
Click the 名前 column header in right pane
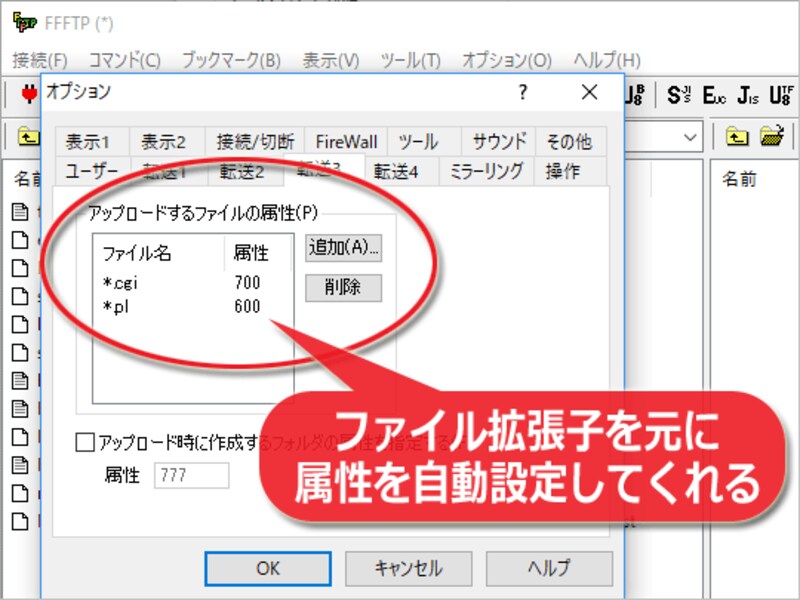tap(739, 179)
